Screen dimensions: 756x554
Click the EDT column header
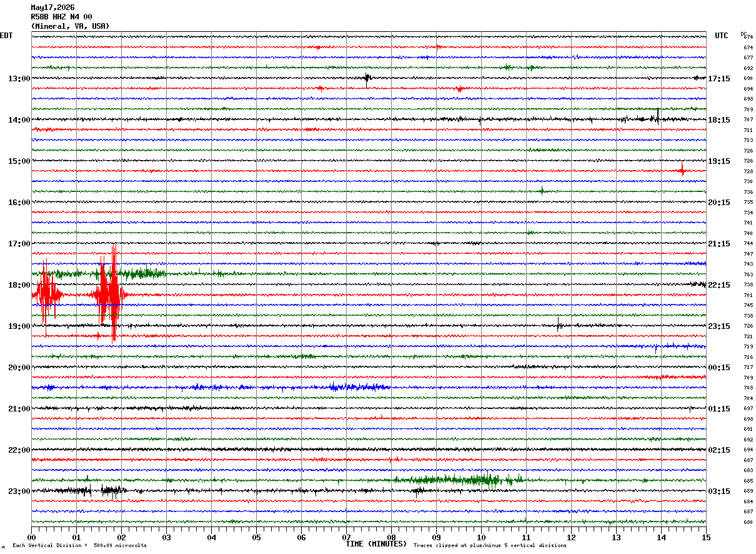(x=6, y=36)
